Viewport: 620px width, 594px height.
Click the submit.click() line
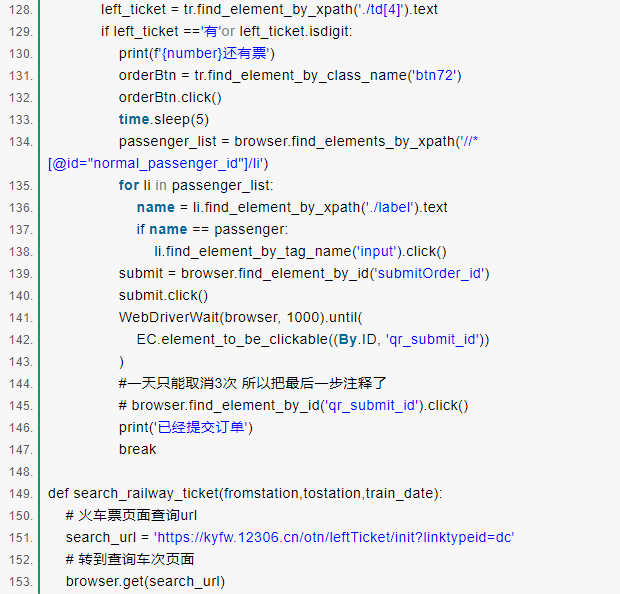point(163,295)
